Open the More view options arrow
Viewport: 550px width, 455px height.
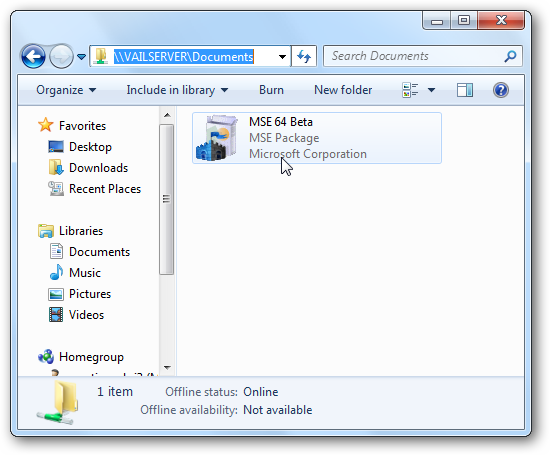pos(431,90)
